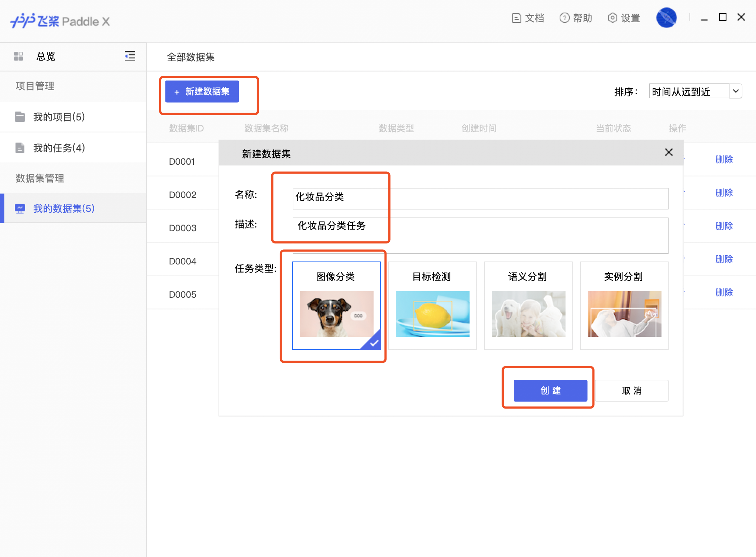
Task: Click the sidebar collapse icon
Action: coord(130,56)
